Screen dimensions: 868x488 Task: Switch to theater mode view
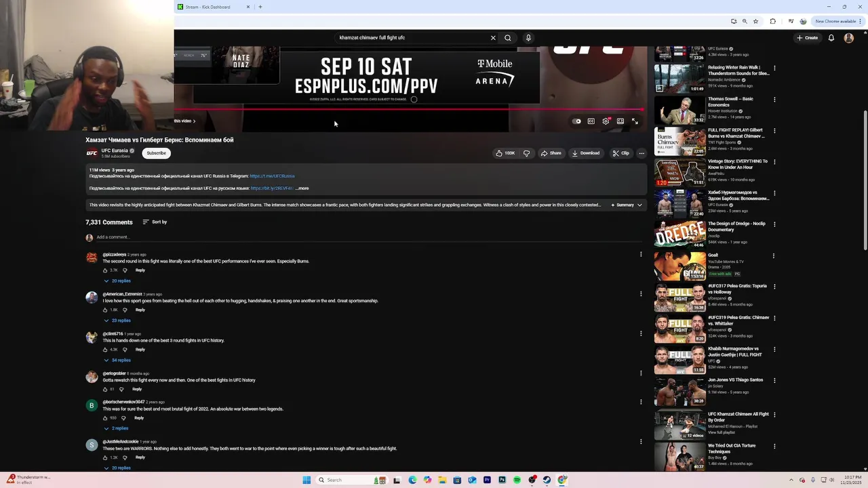point(620,121)
